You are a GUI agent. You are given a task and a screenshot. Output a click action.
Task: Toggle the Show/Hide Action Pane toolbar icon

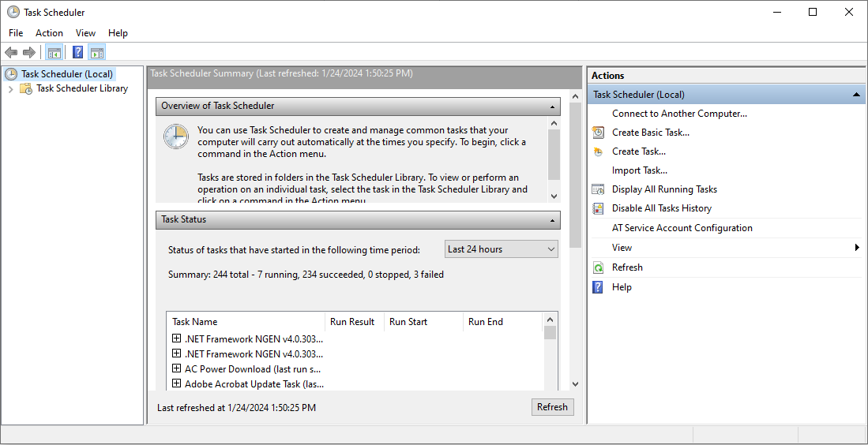point(97,53)
